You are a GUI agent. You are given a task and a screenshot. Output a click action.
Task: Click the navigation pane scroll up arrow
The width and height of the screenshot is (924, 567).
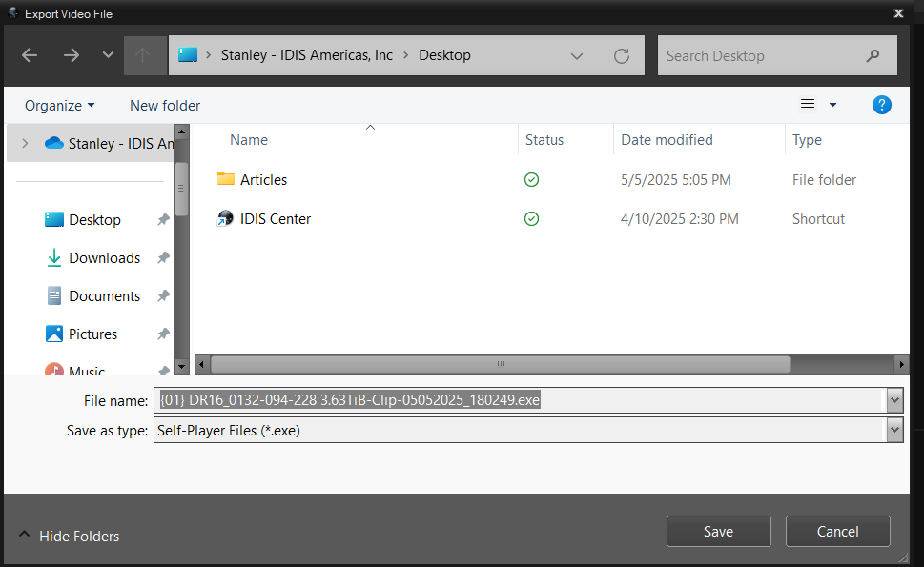click(x=181, y=132)
